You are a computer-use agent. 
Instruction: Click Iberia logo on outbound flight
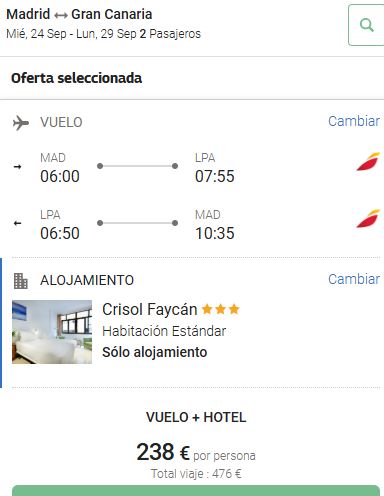(x=368, y=162)
